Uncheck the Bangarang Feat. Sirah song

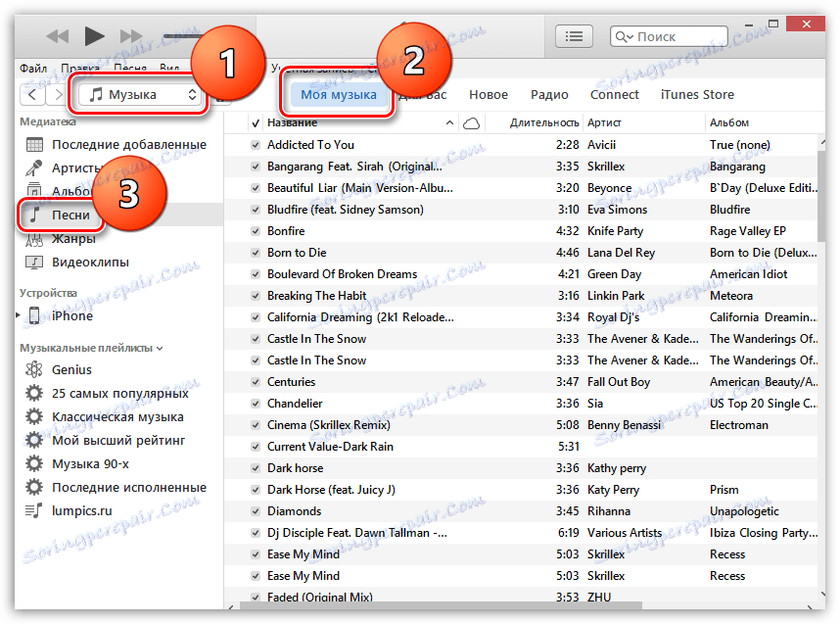[256, 167]
